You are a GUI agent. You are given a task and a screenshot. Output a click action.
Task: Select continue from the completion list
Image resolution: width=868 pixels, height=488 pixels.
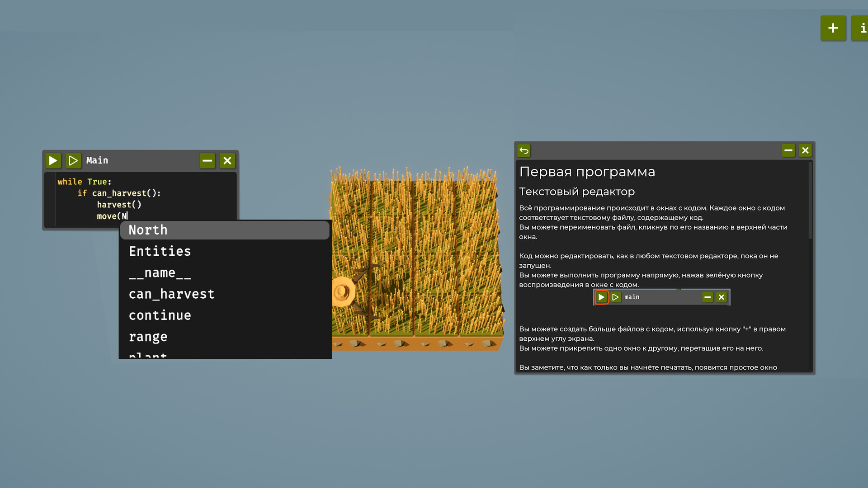pyautogui.click(x=160, y=315)
